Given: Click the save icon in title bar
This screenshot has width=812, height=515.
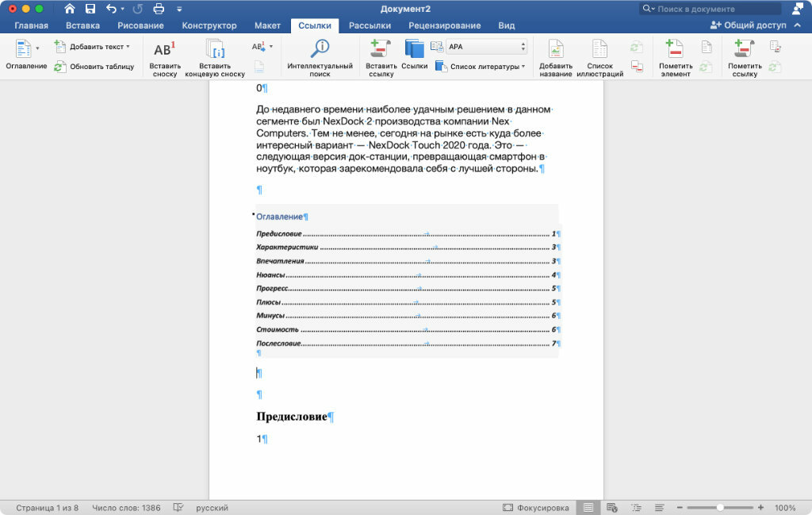Looking at the screenshot, I should [x=90, y=9].
